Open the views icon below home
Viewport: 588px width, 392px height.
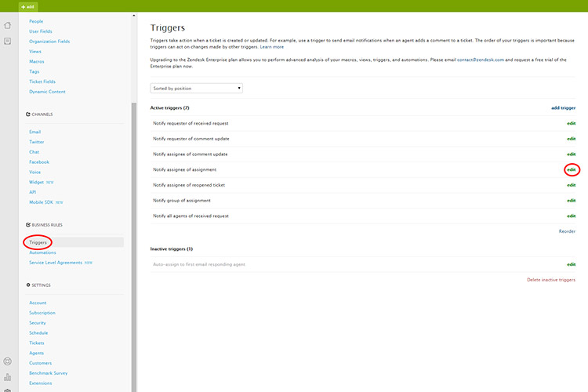point(8,41)
